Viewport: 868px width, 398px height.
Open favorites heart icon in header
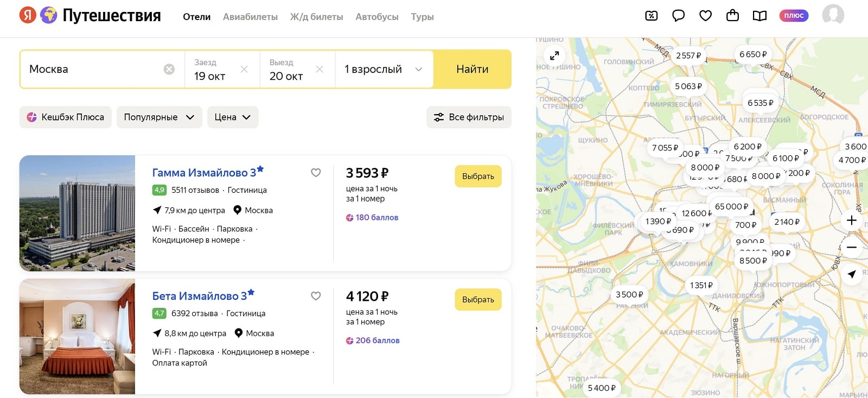(x=706, y=16)
